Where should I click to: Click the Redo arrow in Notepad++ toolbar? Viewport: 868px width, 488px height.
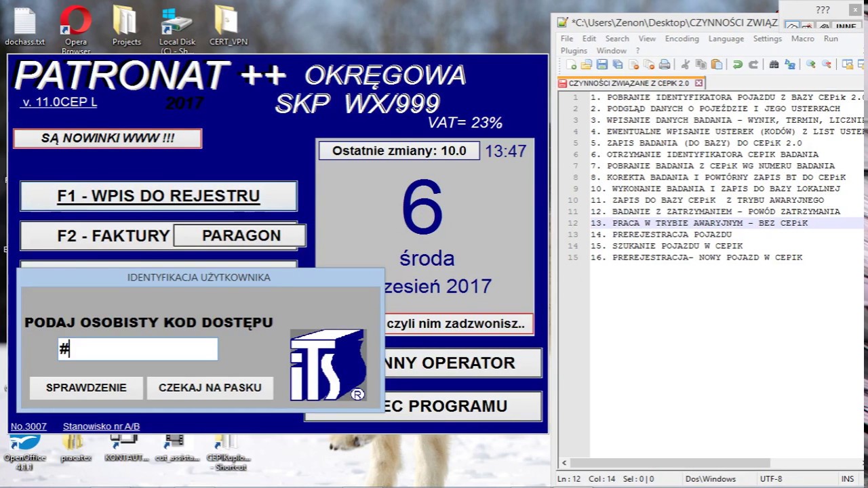pos(753,64)
